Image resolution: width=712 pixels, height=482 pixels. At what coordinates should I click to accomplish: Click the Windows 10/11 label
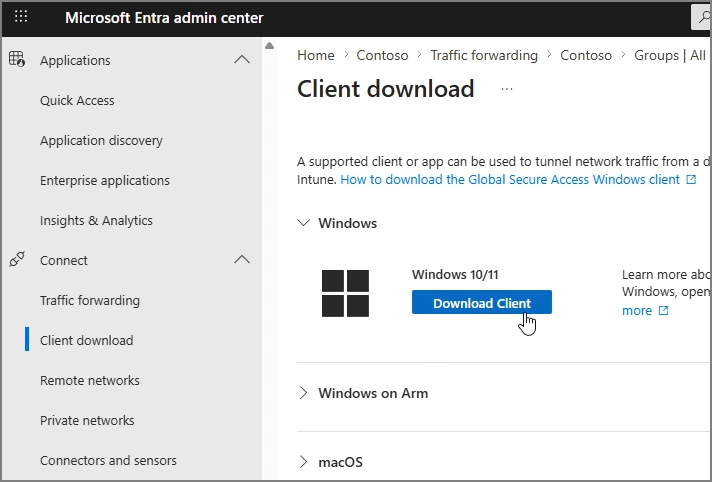coord(455,274)
